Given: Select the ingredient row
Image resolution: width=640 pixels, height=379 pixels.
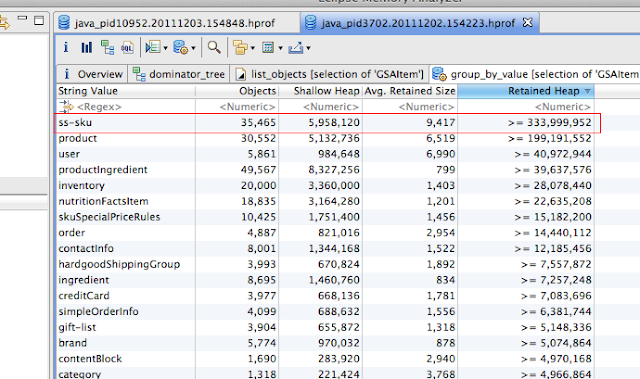Looking at the screenshot, I should point(325,280).
